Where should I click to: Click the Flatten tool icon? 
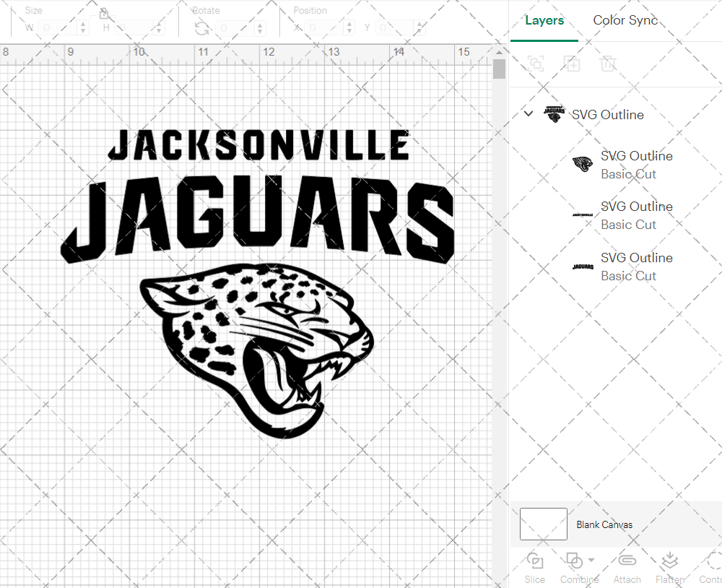tap(669, 561)
